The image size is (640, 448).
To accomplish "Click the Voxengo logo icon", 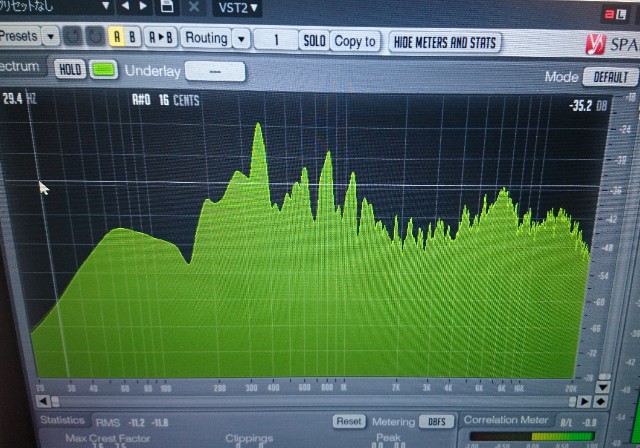I will [x=595, y=44].
